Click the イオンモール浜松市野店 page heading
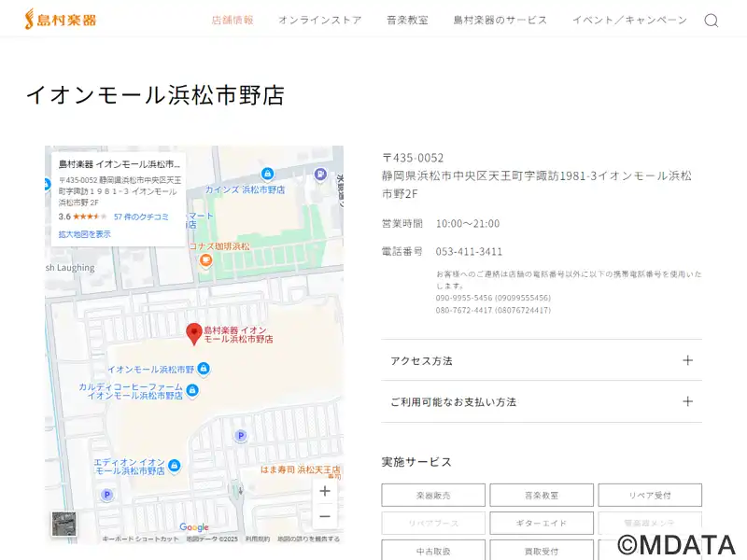The width and height of the screenshot is (747, 560). (155, 95)
